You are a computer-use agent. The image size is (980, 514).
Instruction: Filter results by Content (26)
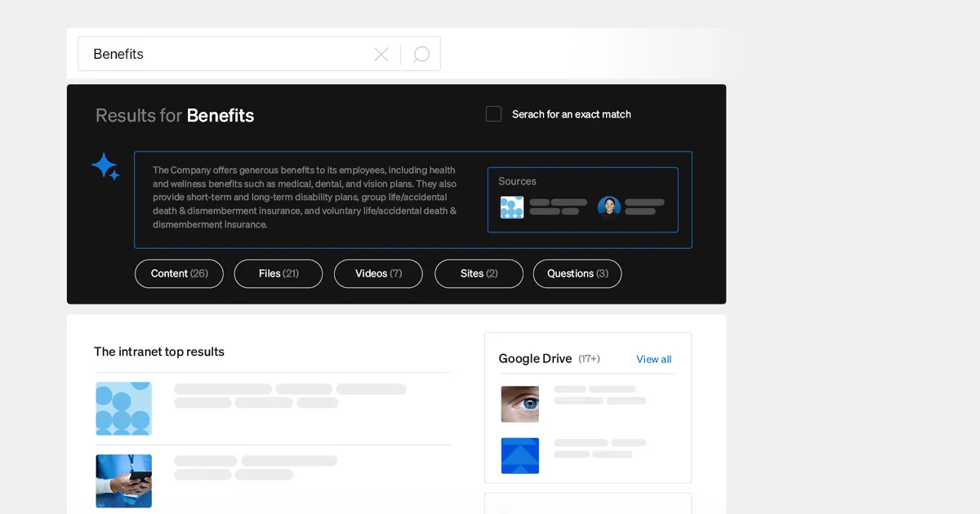(x=179, y=273)
